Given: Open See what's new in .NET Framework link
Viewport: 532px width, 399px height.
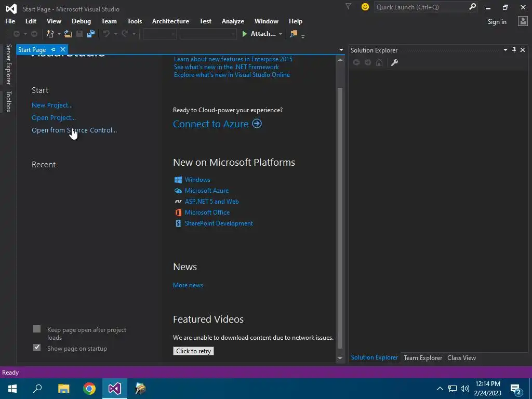Looking at the screenshot, I should pos(227,67).
